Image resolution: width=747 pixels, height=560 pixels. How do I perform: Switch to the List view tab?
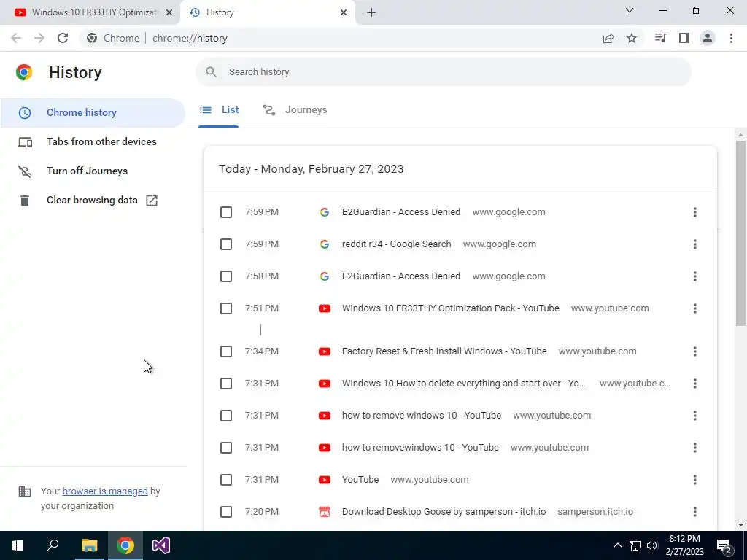point(219,110)
